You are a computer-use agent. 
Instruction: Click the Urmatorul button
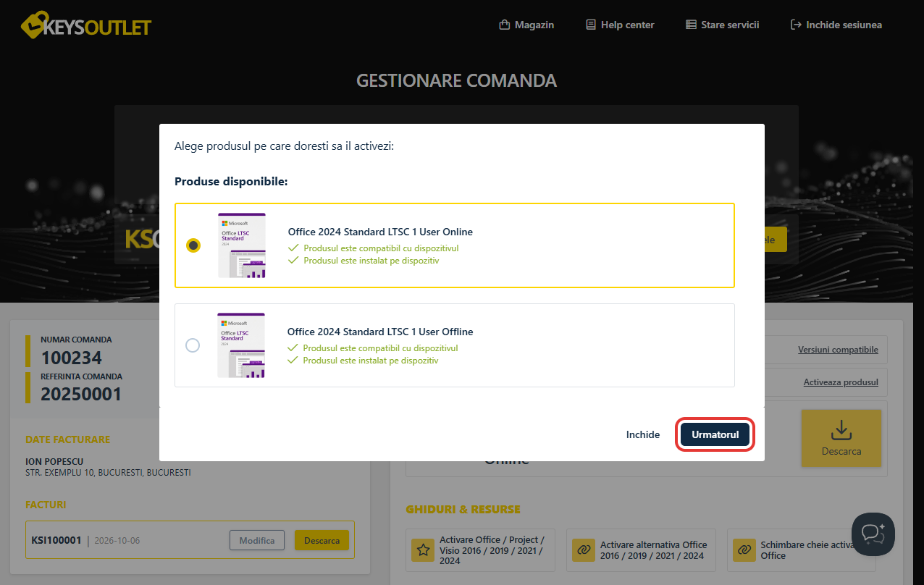click(715, 434)
